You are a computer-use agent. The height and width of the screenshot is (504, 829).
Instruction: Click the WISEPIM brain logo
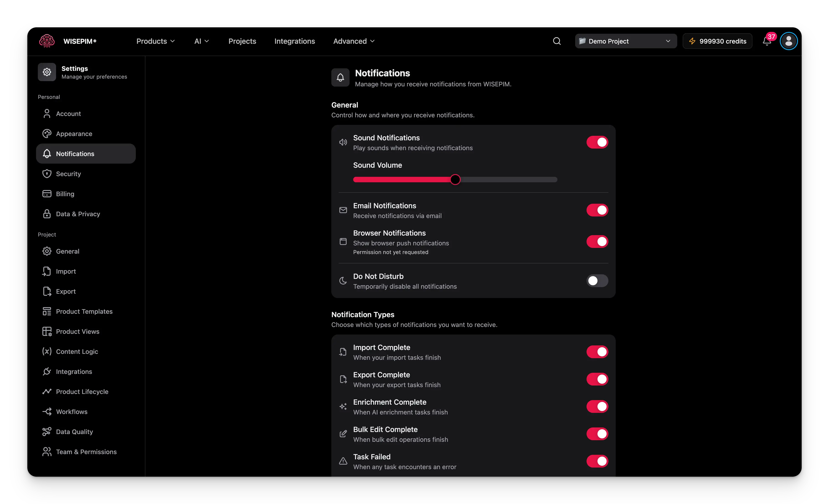coord(47,41)
